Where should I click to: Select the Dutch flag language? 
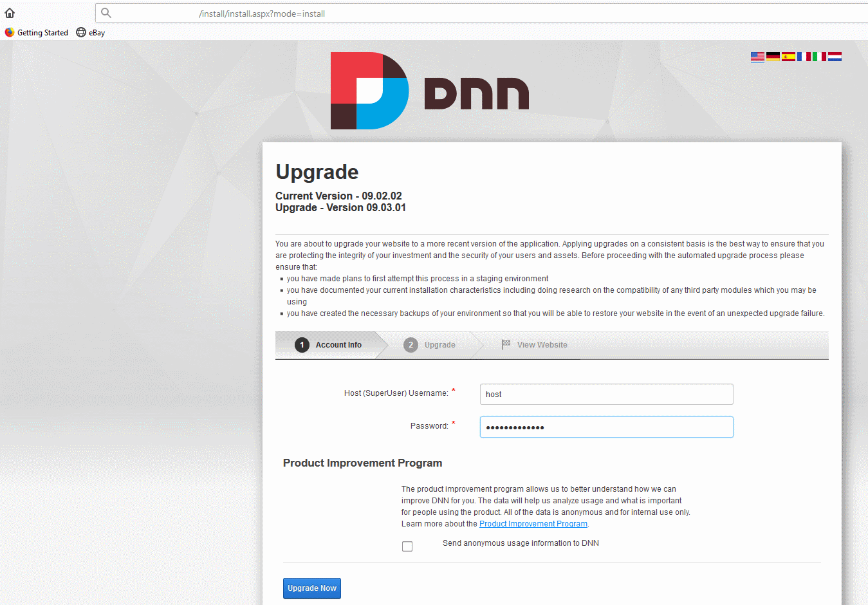835,57
